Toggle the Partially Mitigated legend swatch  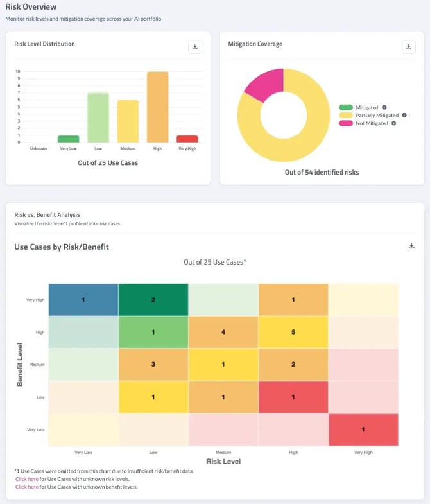346,115
